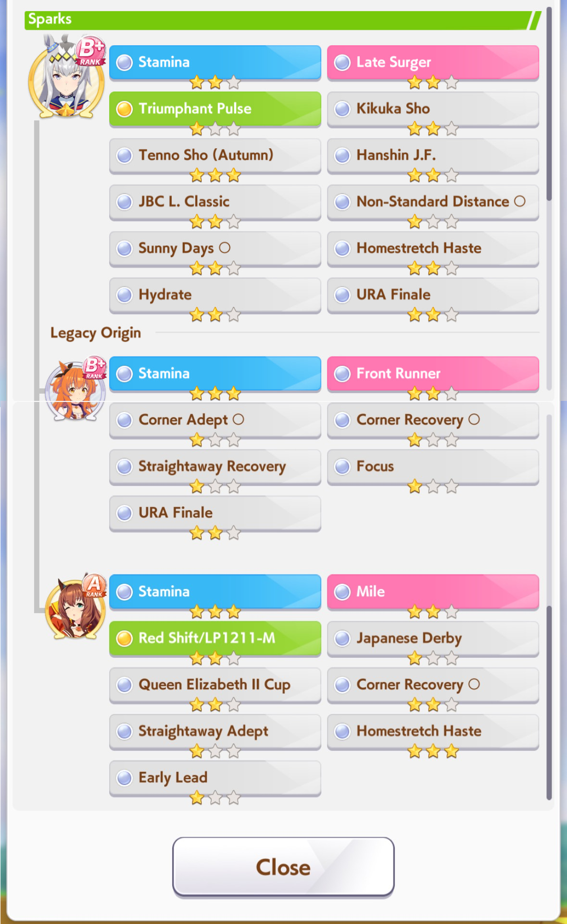The height and width of the screenshot is (924, 567).
Task: Tap the gold orb on Red Shift/LP1211-M
Action: (125, 639)
